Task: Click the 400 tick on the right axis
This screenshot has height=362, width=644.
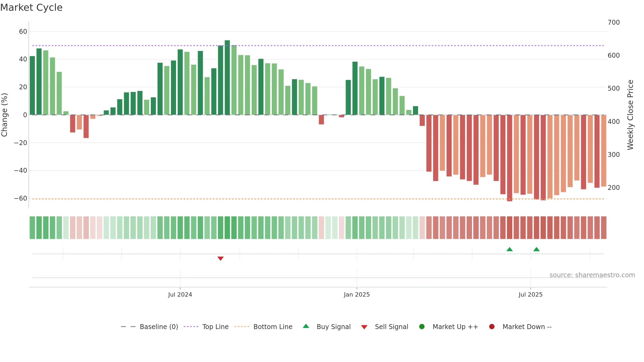Action: coord(614,122)
